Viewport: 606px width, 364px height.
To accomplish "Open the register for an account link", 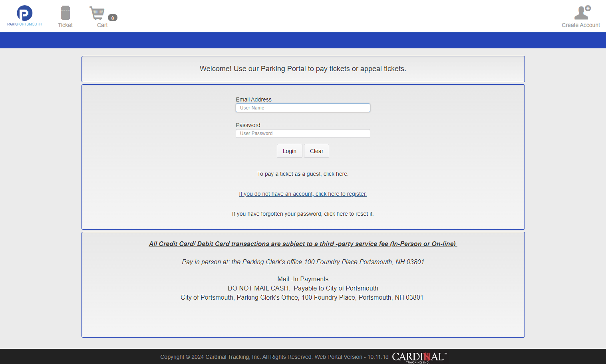I will (303, 194).
